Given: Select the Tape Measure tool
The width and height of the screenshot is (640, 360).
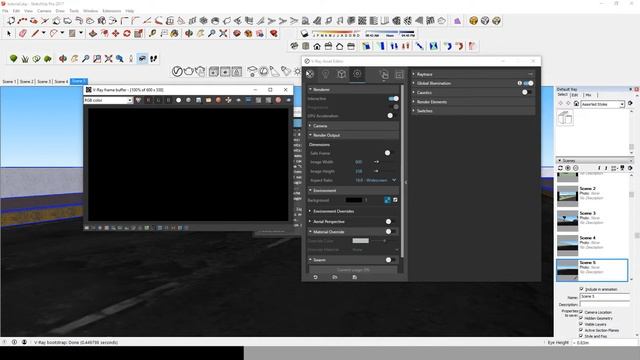Looking at the screenshot, I should click(x=152, y=33).
